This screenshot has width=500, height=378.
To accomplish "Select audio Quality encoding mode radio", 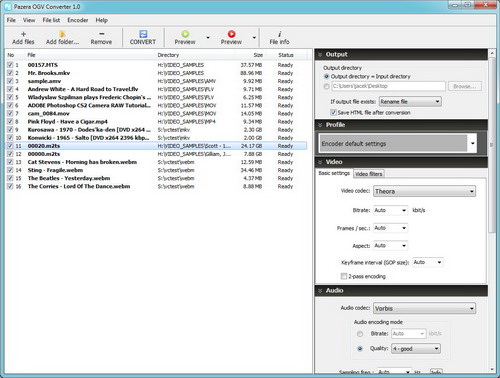I will (360, 349).
